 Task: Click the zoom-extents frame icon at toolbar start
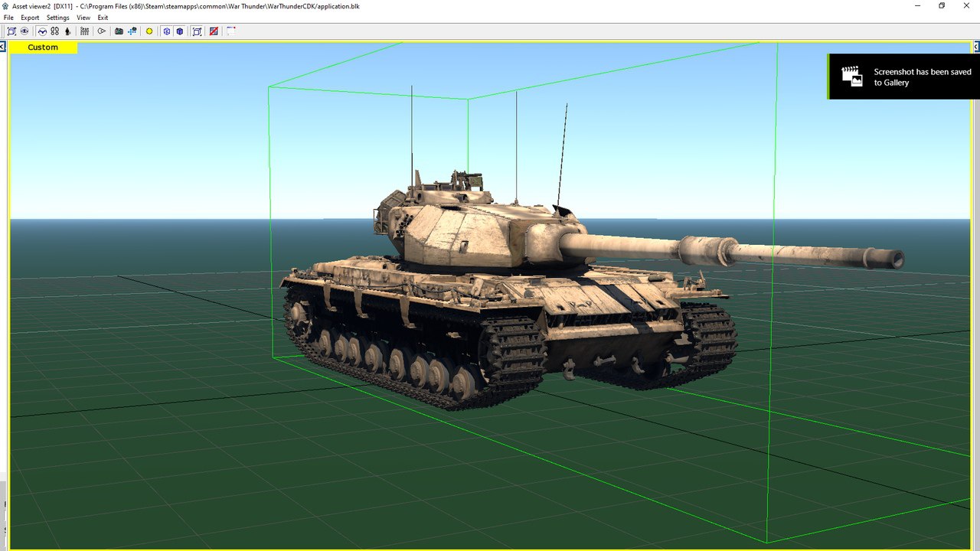tap(11, 31)
